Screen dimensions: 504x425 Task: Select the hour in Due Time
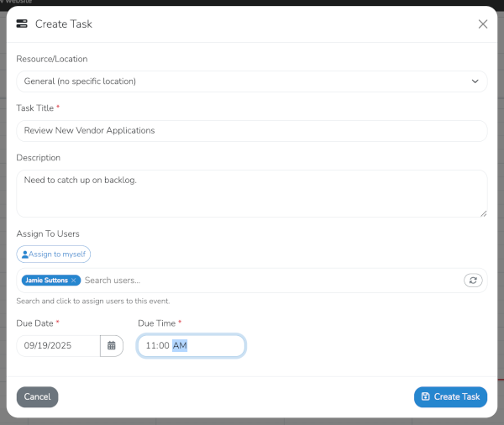pos(150,345)
